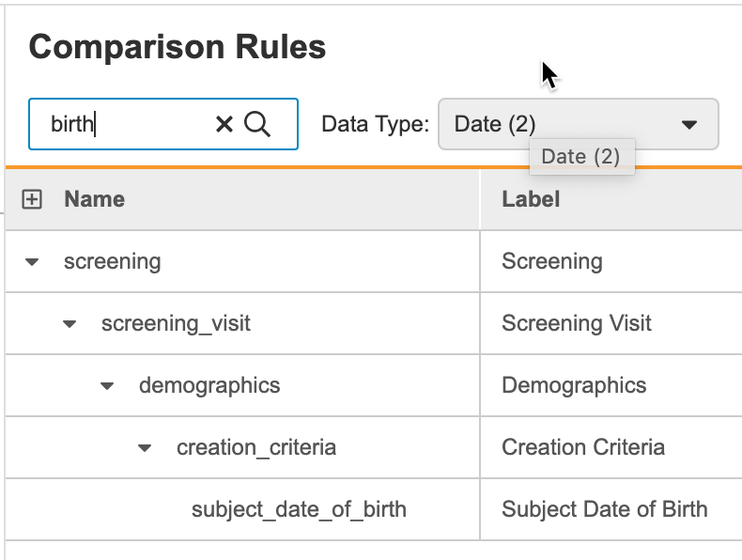Select the creation_criteria row name
This screenshot has height=560, width=742.
pyautogui.click(x=255, y=447)
